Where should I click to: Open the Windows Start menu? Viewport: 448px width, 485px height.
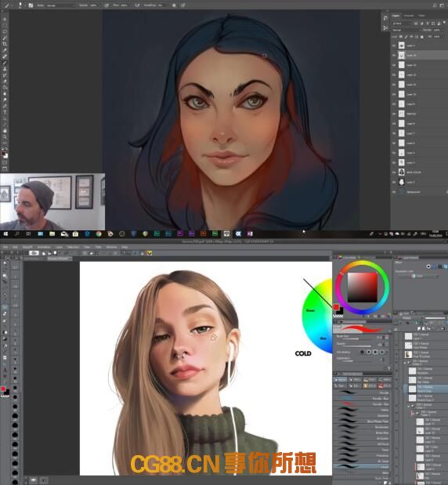5,233
